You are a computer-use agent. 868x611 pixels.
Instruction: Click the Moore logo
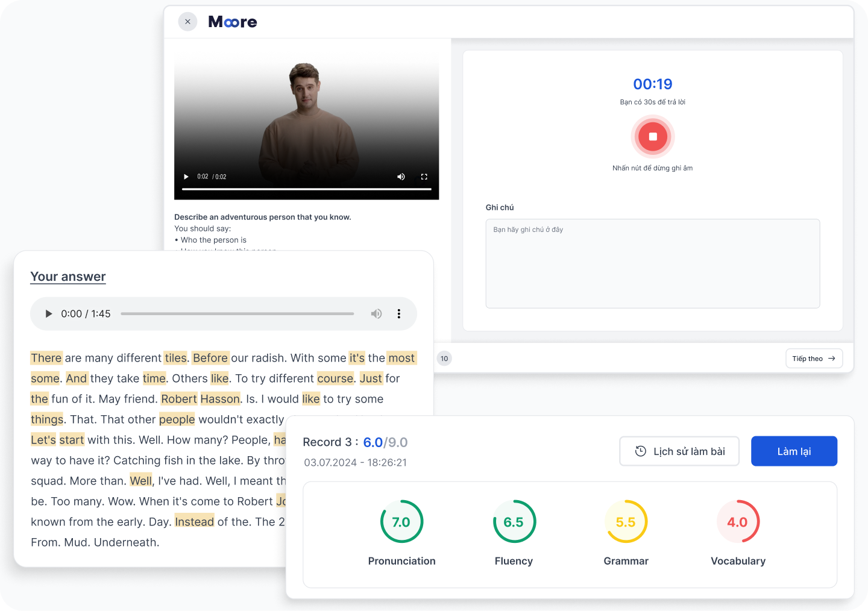233,22
